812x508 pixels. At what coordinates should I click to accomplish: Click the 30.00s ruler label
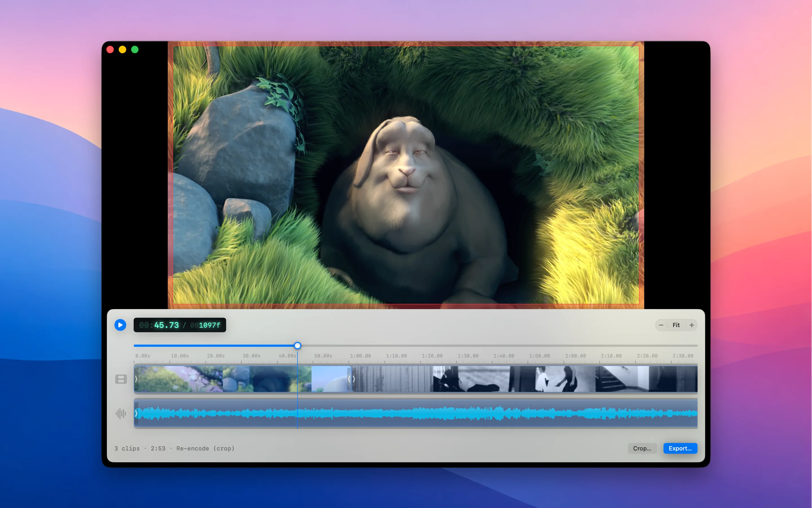point(252,356)
